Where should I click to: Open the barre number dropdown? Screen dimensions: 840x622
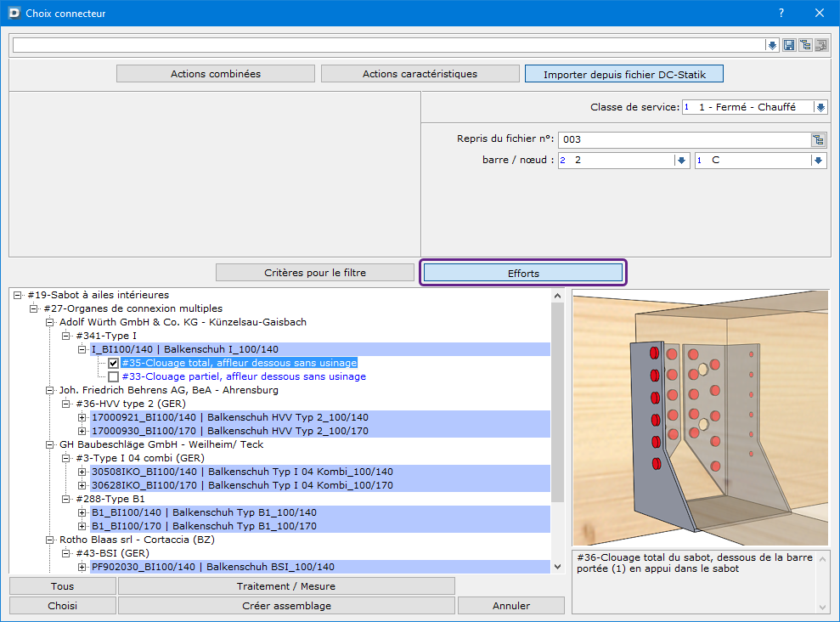(x=680, y=161)
